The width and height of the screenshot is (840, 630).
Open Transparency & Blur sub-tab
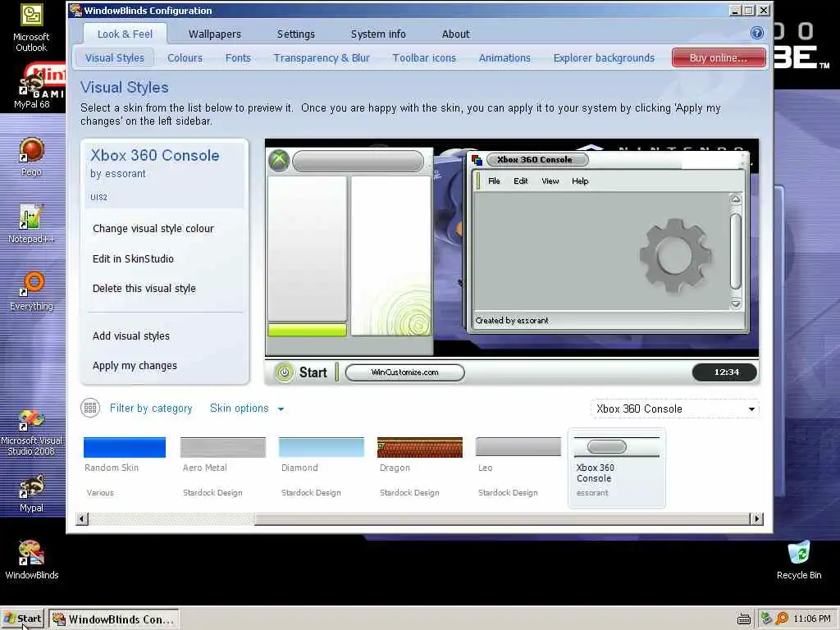point(322,58)
